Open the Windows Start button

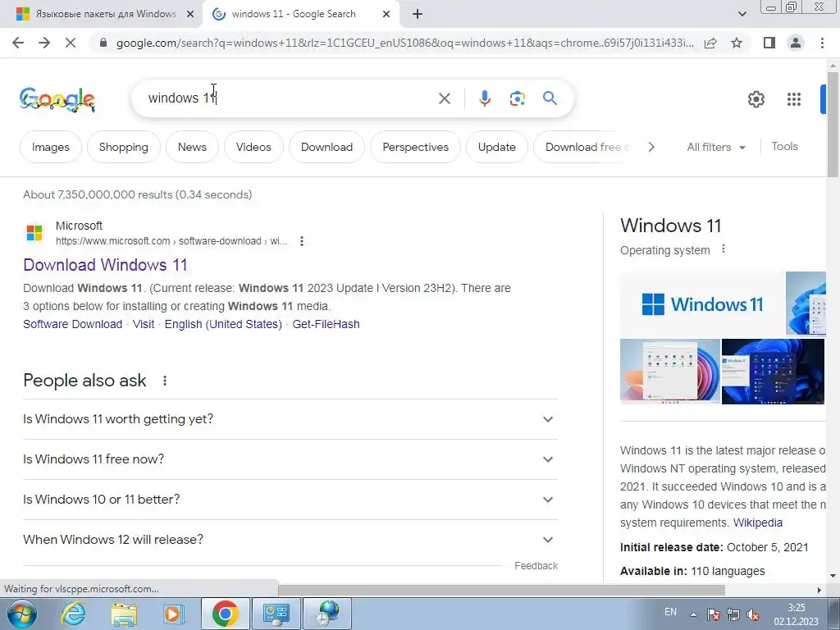click(21, 614)
